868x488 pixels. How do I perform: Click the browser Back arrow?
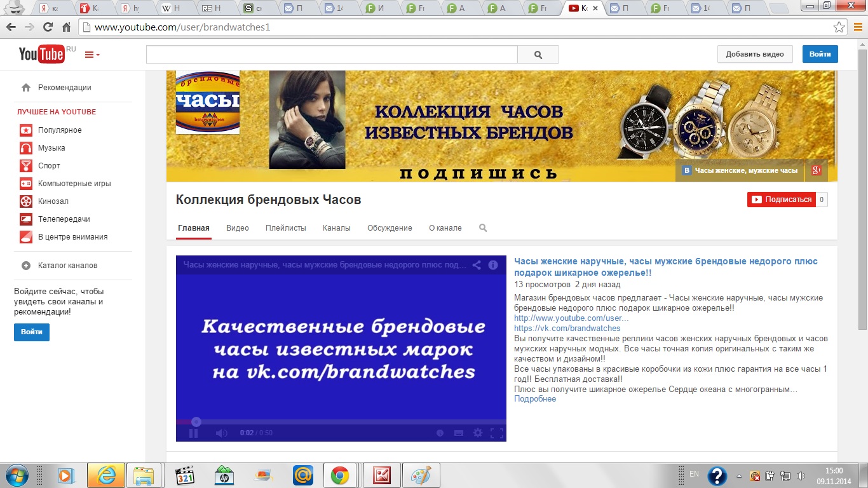(x=10, y=27)
